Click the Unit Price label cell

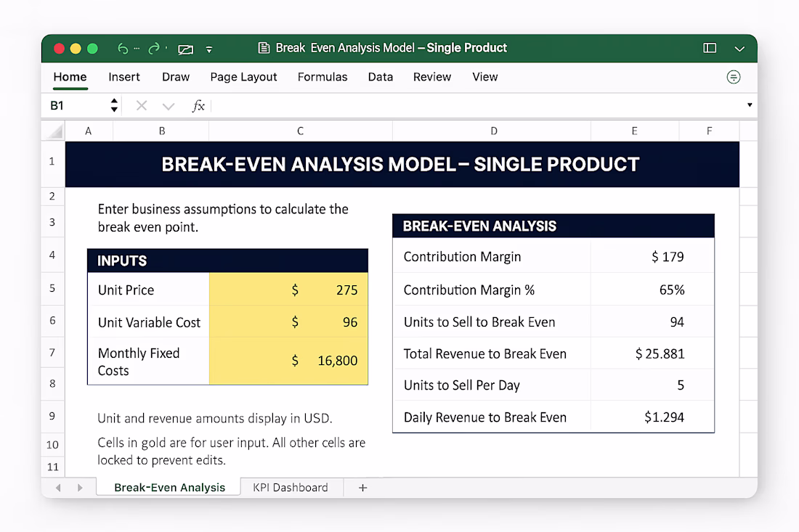[148, 290]
